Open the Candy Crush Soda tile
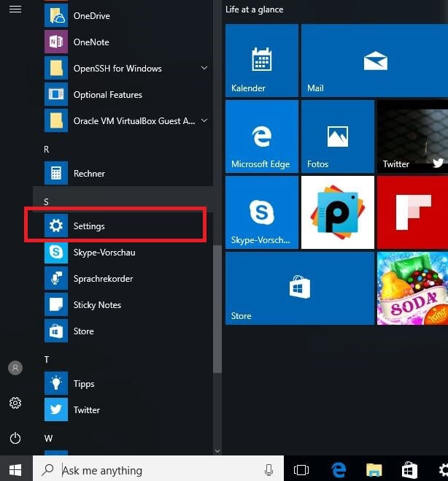 (412, 288)
